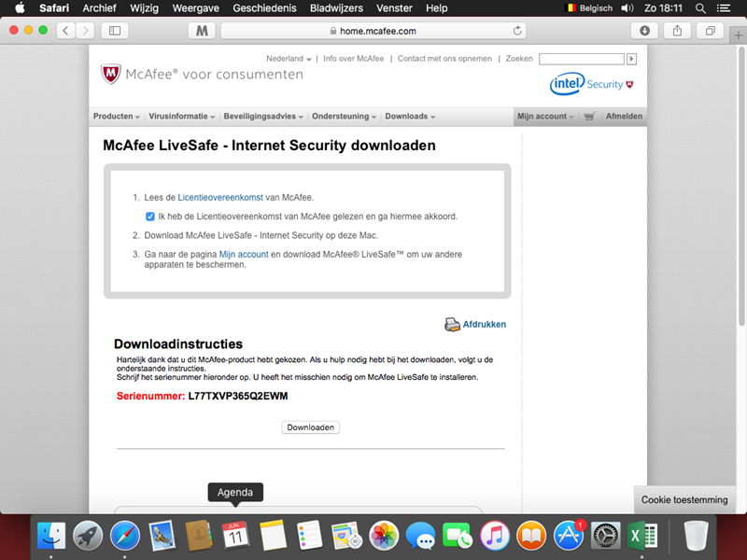
Task: Click the McAfee shield logo
Action: tap(110, 74)
